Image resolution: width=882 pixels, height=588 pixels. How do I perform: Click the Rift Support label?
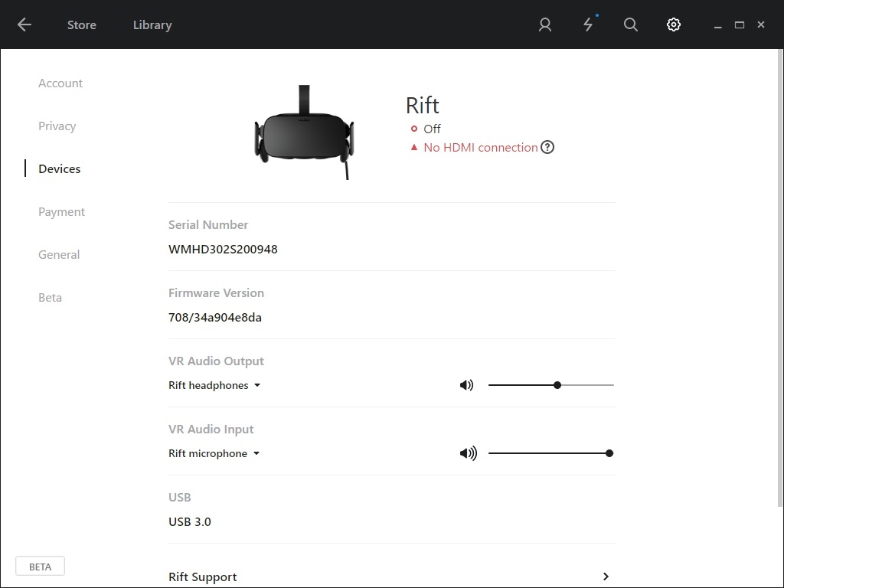202,577
